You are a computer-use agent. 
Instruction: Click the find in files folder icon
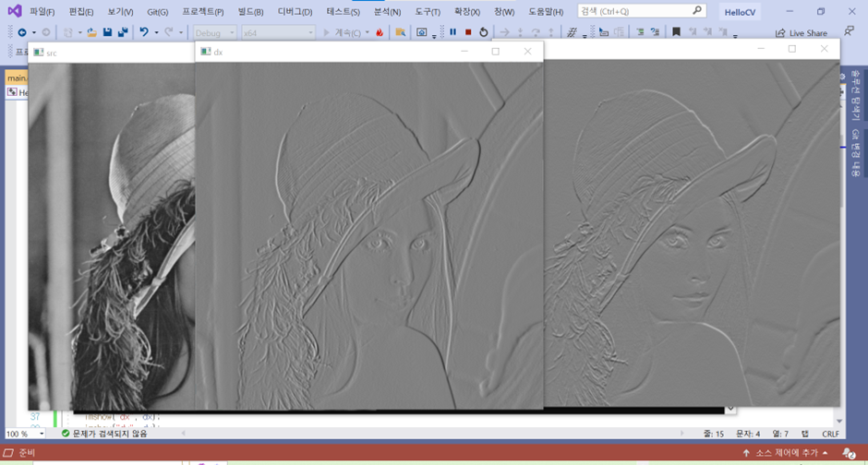[400, 32]
